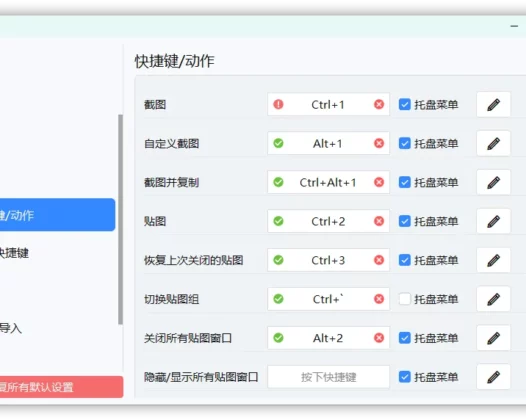Click the 切换贴图组 row label
Viewport: 526px width, 420px height.
[171, 299]
